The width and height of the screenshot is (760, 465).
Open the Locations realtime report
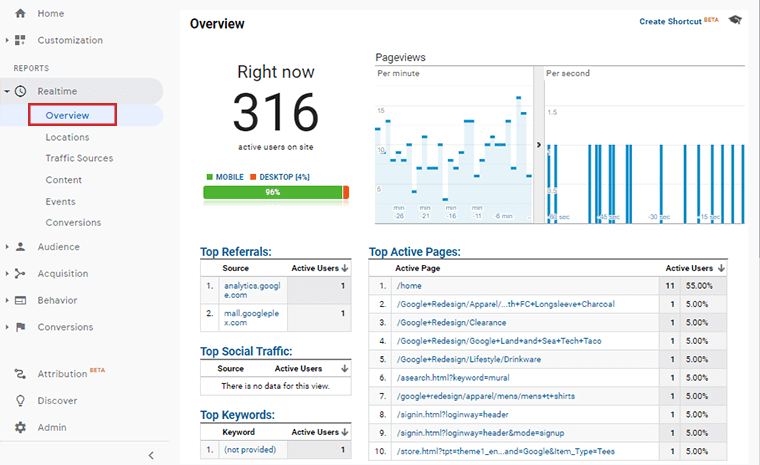(67, 137)
